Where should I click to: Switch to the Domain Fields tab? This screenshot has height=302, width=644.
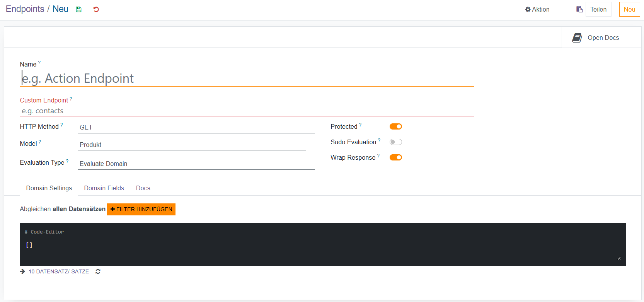(x=104, y=188)
